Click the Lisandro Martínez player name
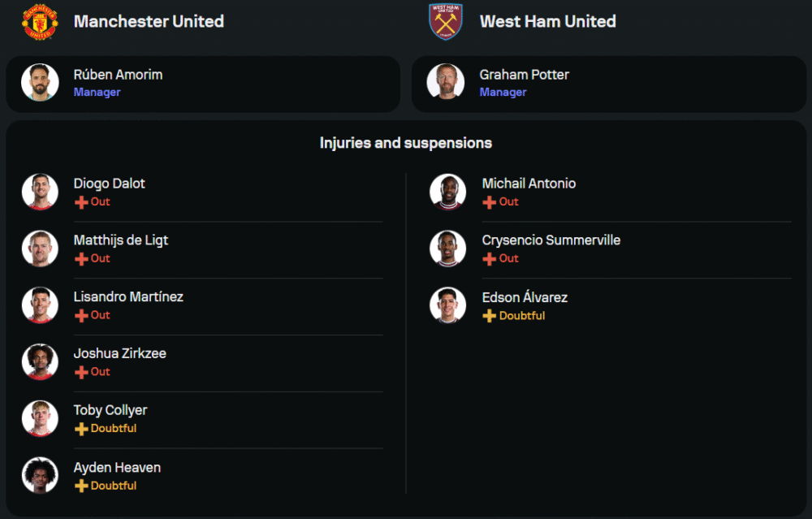The image size is (812, 519). (x=128, y=297)
